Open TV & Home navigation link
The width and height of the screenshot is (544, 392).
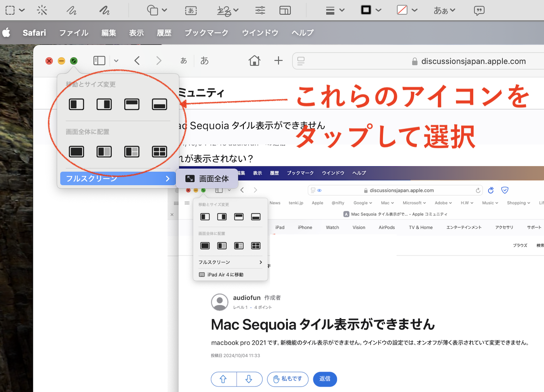pos(421,228)
